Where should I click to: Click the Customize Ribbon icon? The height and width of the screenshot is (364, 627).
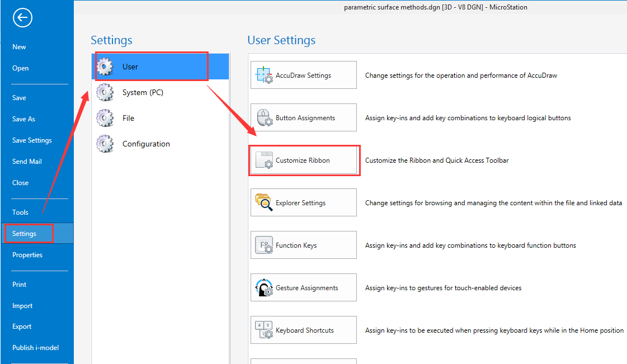coord(265,160)
